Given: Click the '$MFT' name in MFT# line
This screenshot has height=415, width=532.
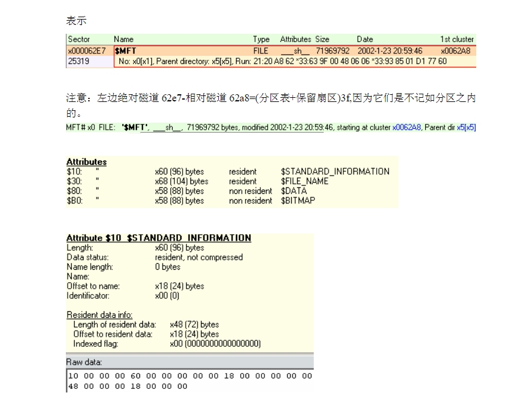Looking at the screenshot, I should click(x=135, y=127).
